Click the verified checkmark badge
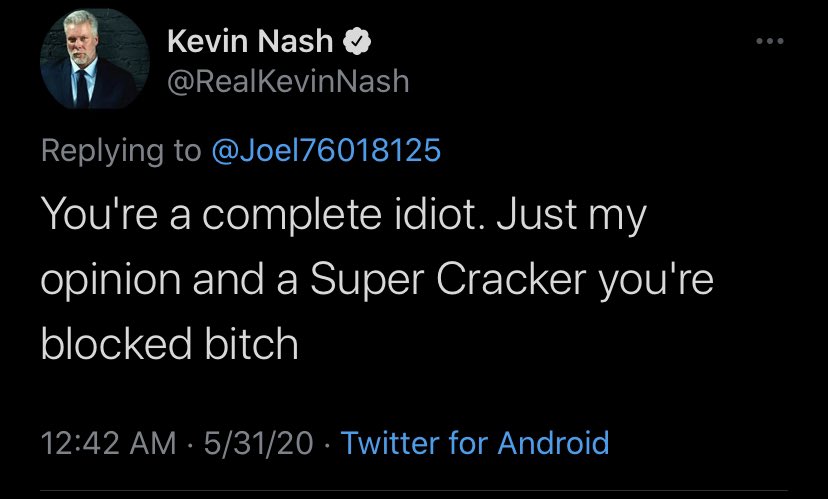Screen dimensions: 828x499 (x=357, y=42)
